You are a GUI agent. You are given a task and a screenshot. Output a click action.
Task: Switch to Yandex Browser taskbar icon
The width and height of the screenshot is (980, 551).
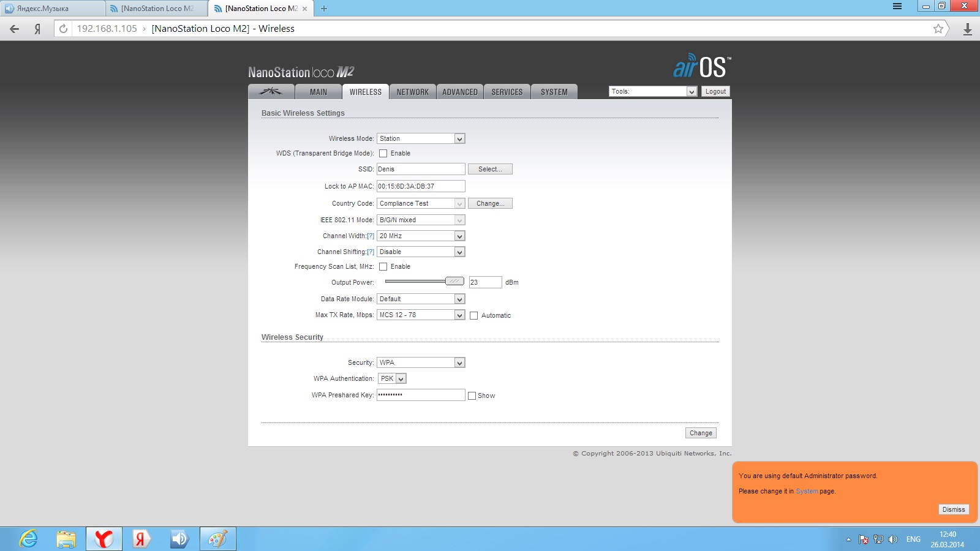tap(104, 539)
